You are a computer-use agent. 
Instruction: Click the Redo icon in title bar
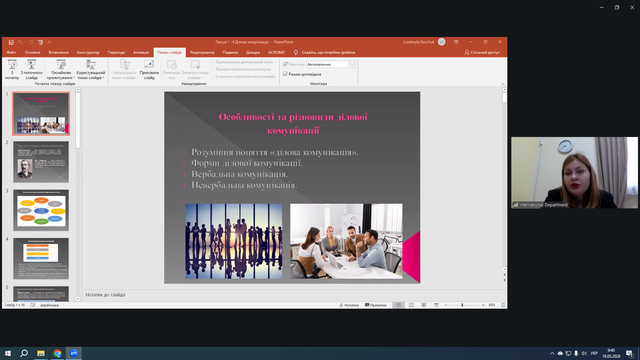[31, 42]
